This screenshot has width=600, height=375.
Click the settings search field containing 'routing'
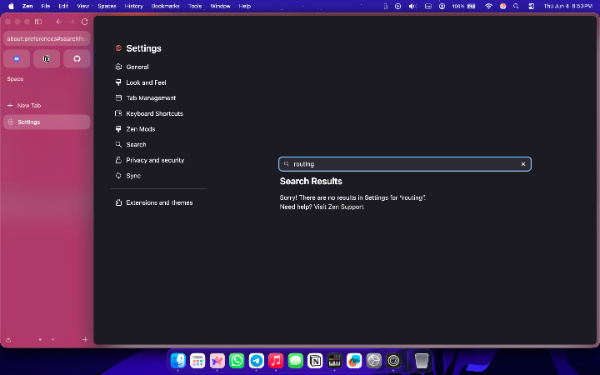click(405, 164)
